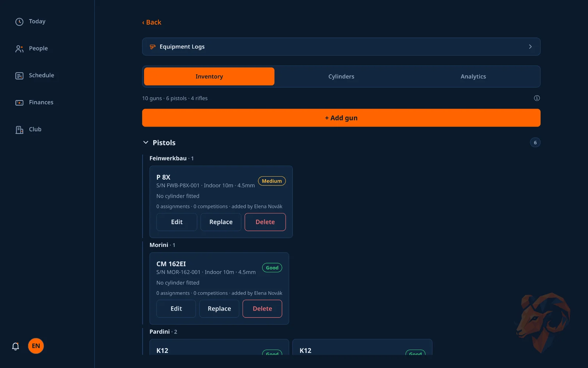
Task: Click the Good badge on CM 162EI
Action: [272, 268]
